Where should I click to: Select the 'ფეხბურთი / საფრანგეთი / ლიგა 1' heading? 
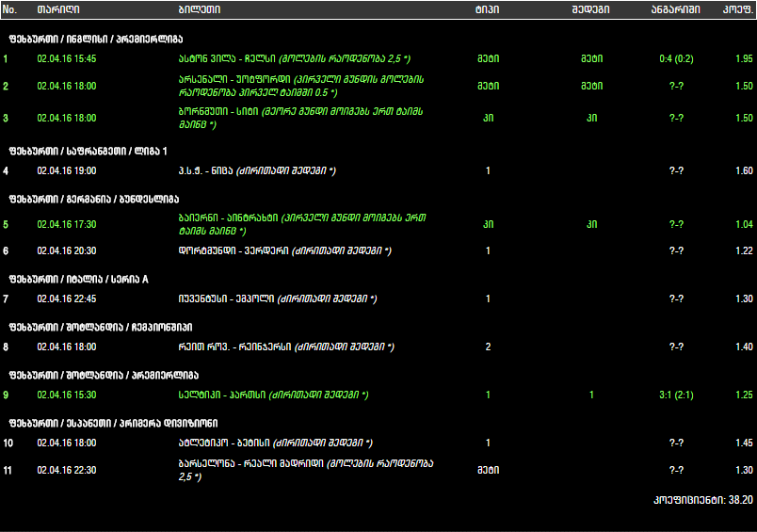(x=88, y=151)
